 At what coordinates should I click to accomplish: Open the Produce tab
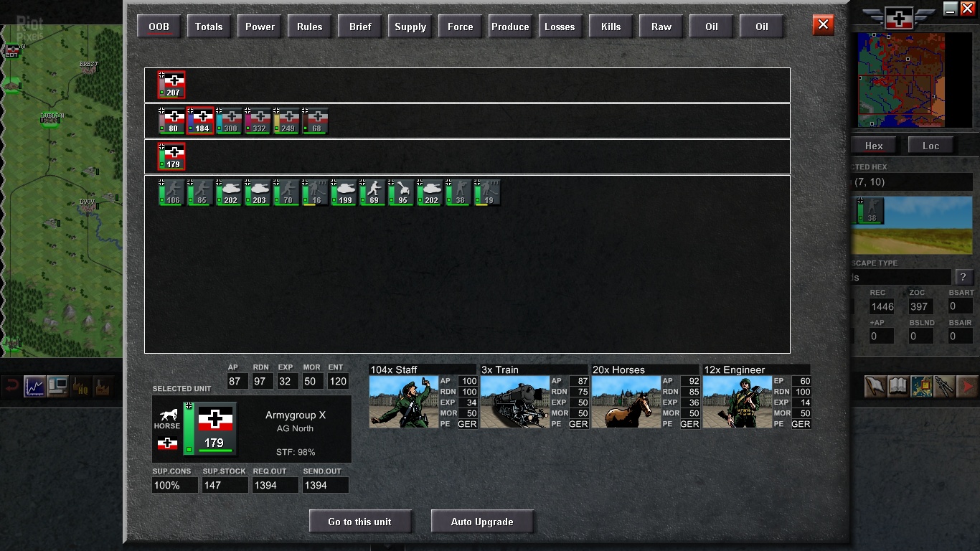[510, 27]
